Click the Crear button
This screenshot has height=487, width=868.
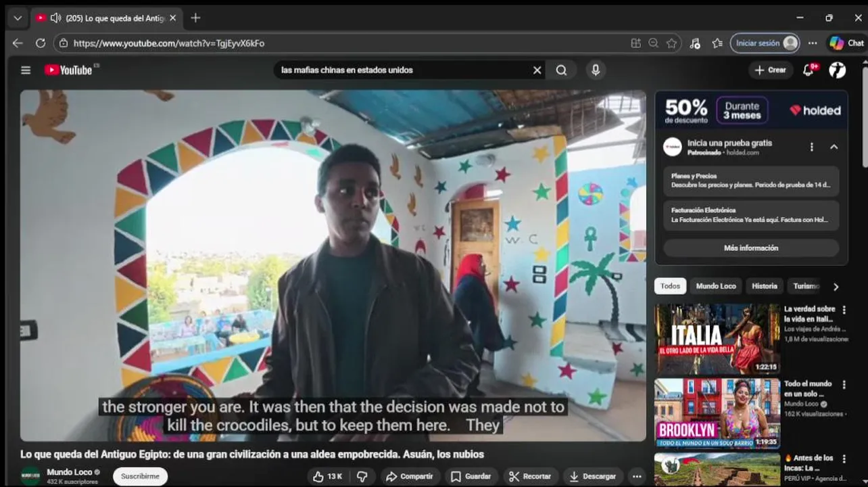click(771, 70)
